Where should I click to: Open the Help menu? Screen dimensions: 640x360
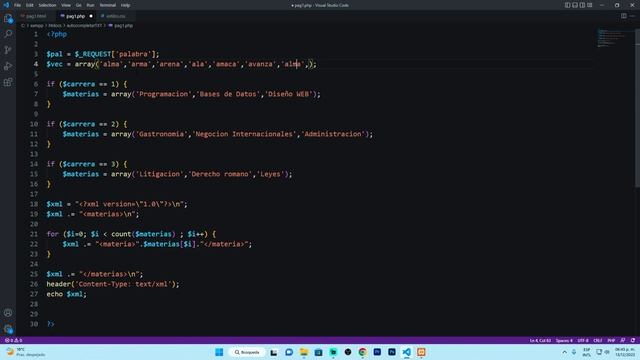125,5
